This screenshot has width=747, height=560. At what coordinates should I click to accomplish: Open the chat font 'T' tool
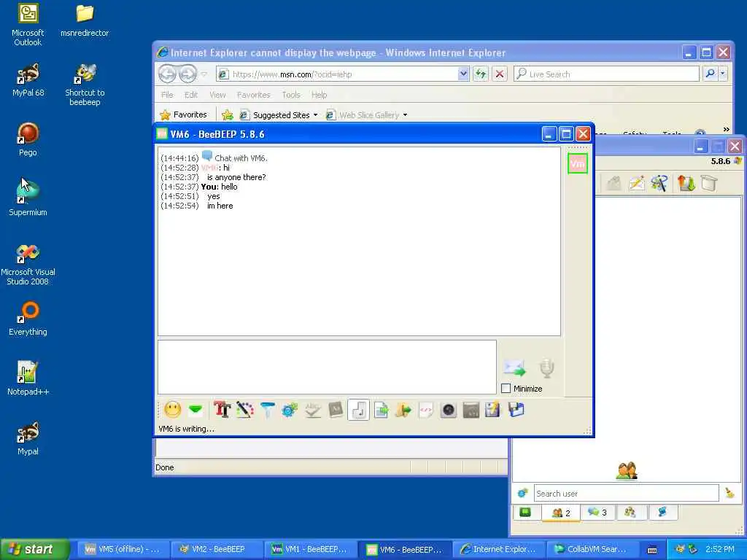coord(222,410)
